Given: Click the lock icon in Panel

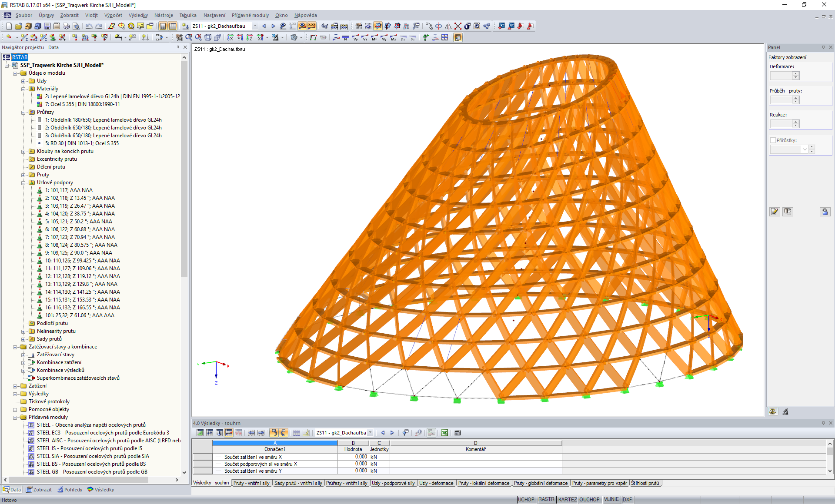Looking at the screenshot, I should point(825,212).
